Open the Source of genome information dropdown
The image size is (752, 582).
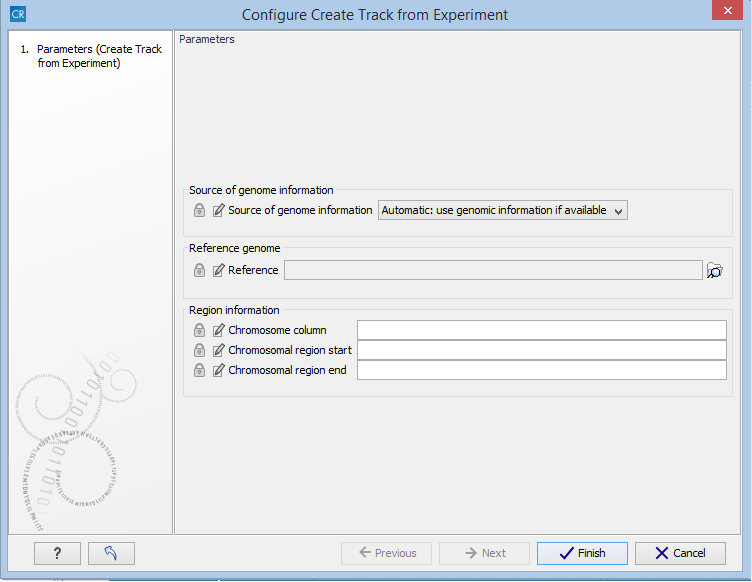(x=503, y=210)
